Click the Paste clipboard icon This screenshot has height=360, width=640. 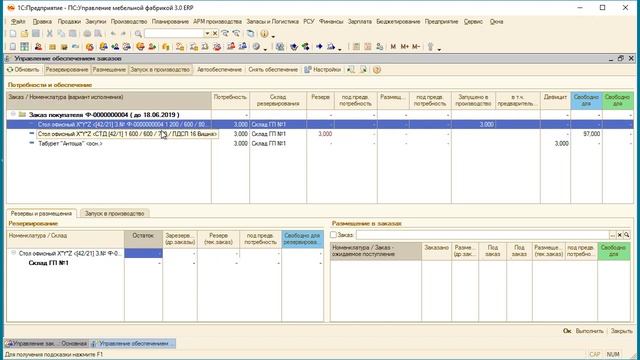tap(73, 34)
